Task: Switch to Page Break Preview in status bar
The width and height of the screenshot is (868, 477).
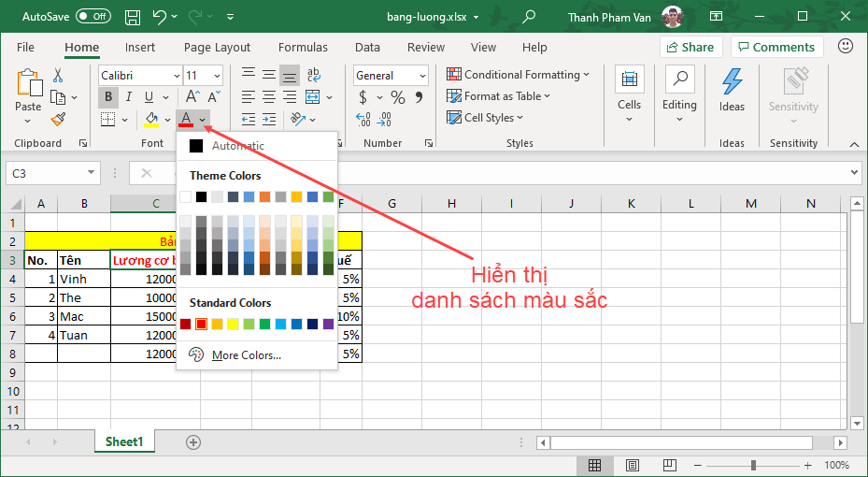Action: (669, 465)
